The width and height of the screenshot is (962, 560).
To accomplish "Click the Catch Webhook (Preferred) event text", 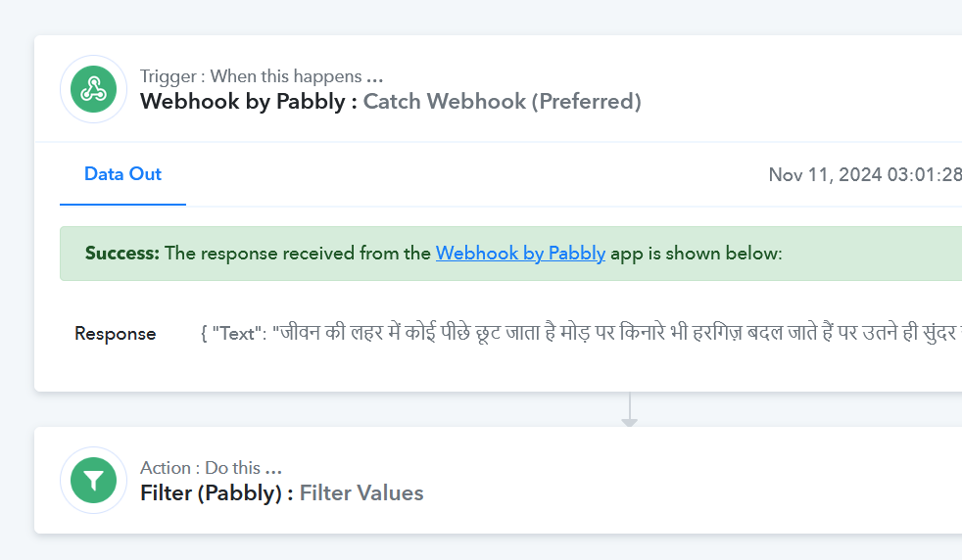I will click(x=502, y=101).
